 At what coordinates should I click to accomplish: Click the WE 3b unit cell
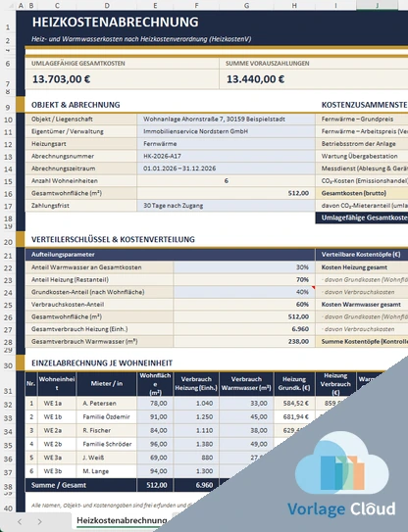pyautogui.click(x=57, y=471)
